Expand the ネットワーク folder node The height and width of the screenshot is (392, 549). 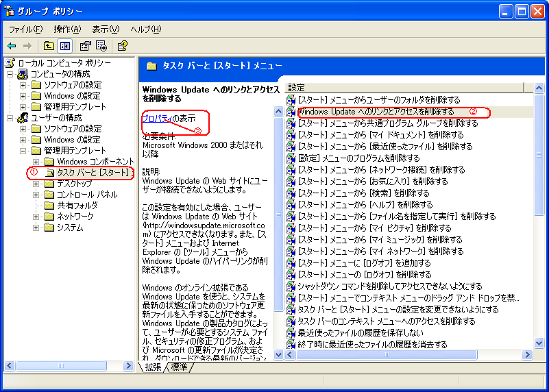tap(36, 217)
